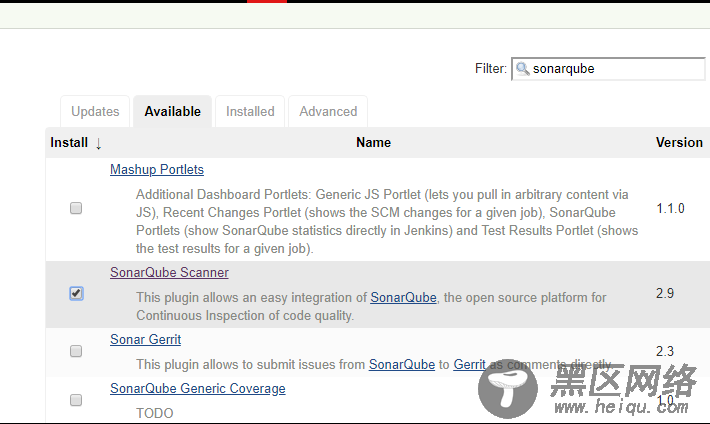Sort by the Name column header
The image size is (710, 424).
click(x=373, y=142)
